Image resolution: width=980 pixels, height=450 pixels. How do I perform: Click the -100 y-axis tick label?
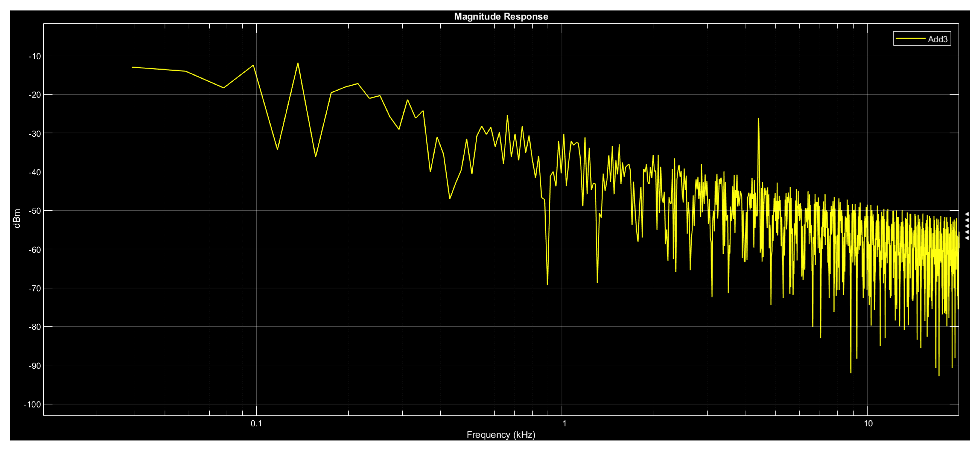click(x=32, y=404)
